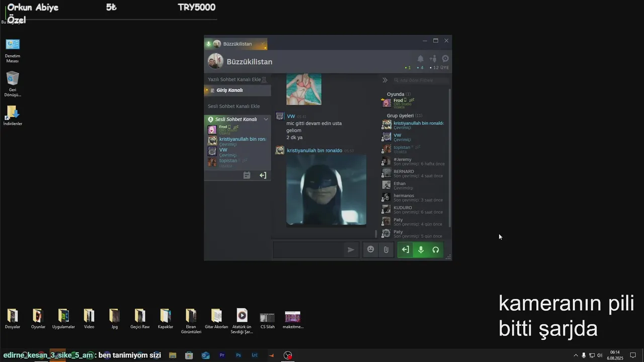Open VW profile in group members list
Image resolution: width=644 pixels, height=362 pixels.
pyautogui.click(x=415, y=137)
